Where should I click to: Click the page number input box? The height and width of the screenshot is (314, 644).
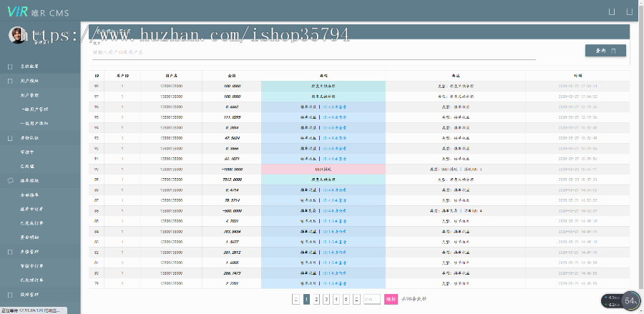tap(371, 300)
